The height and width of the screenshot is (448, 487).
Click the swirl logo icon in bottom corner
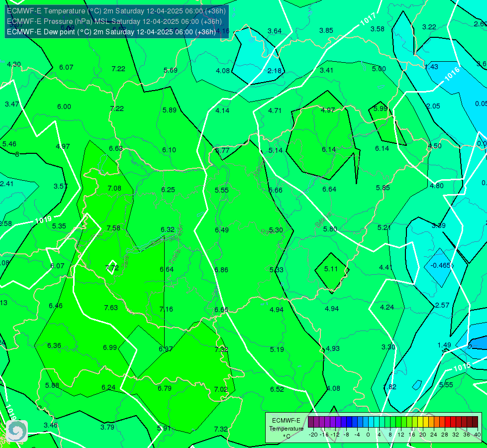click(17, 431)
